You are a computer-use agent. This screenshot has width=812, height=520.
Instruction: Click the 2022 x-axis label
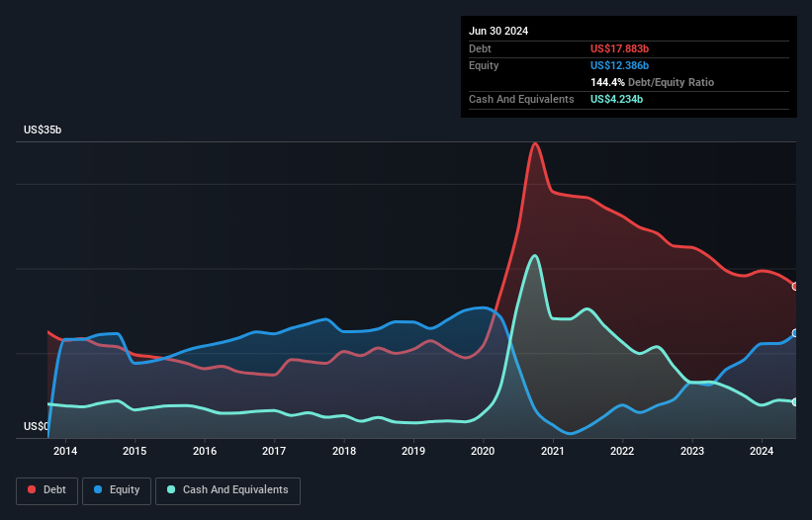coord(622,451)
